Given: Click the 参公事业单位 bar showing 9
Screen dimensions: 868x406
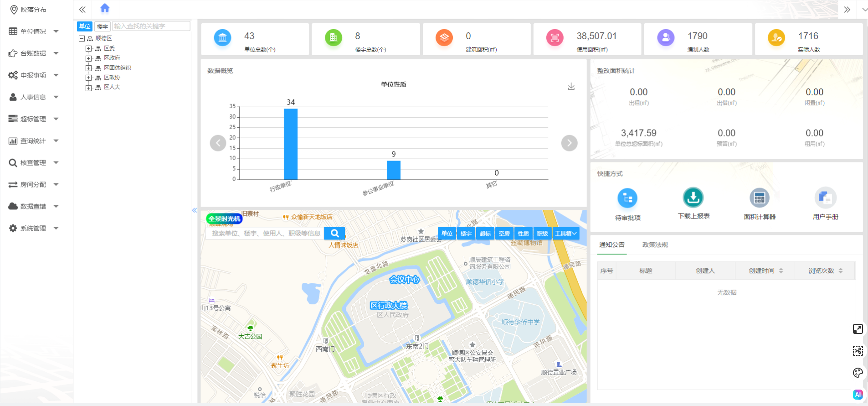Looking at the screenshot, I should [x=394, y=170].
